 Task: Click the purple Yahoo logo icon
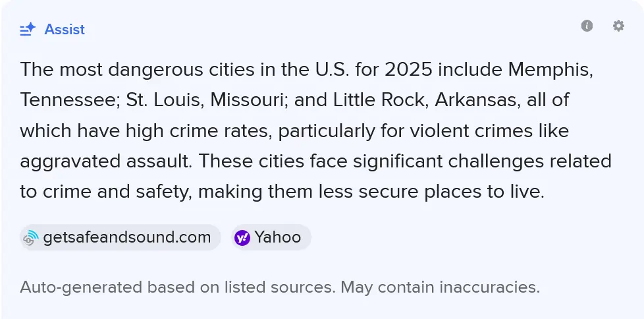[242, 238]
